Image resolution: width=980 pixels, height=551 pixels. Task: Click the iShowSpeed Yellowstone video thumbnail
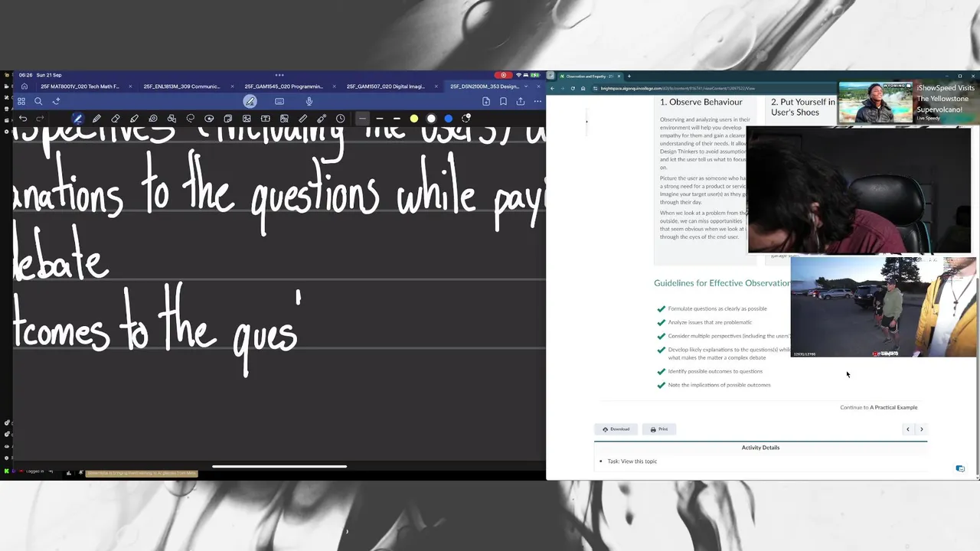pyautogui.click(x=875, y=103)
